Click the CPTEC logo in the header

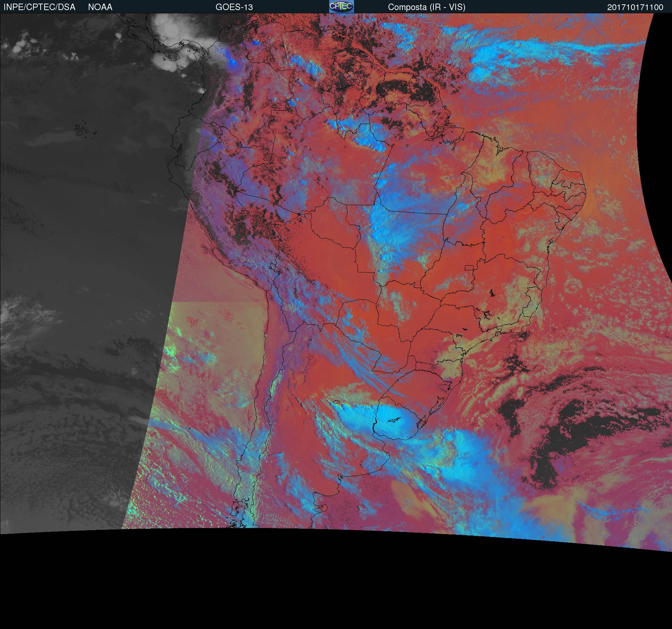point(341,6)
